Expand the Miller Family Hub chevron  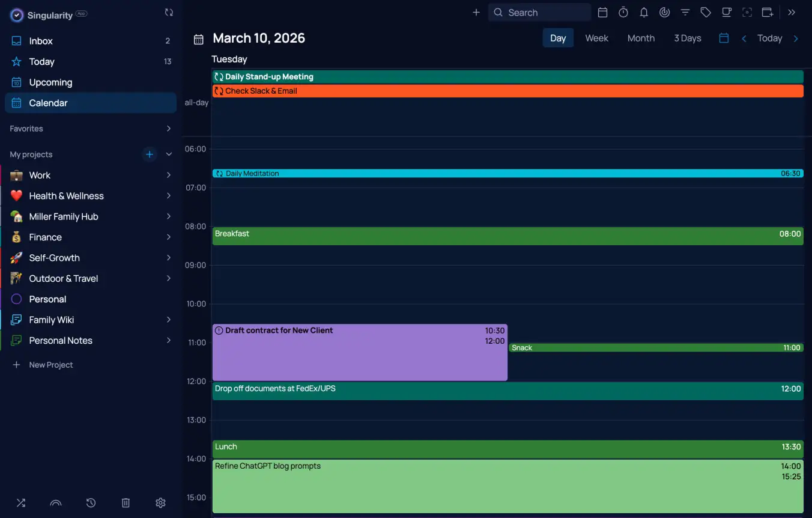(169, 216)
